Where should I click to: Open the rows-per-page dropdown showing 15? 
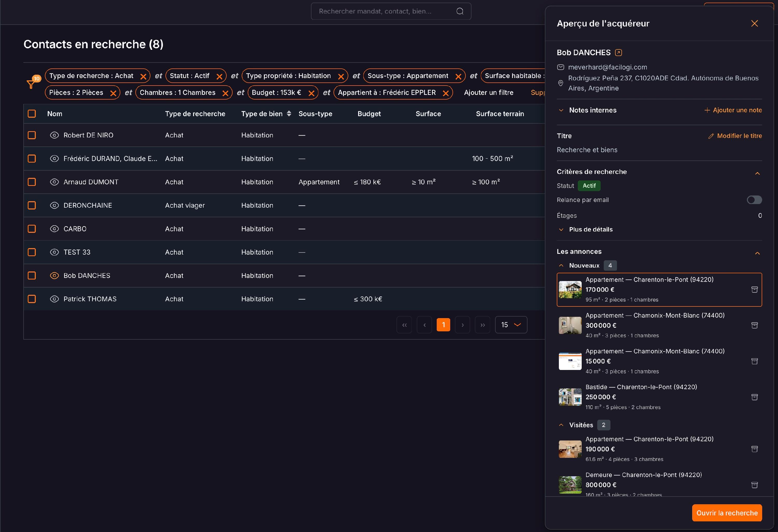(511, 325)
